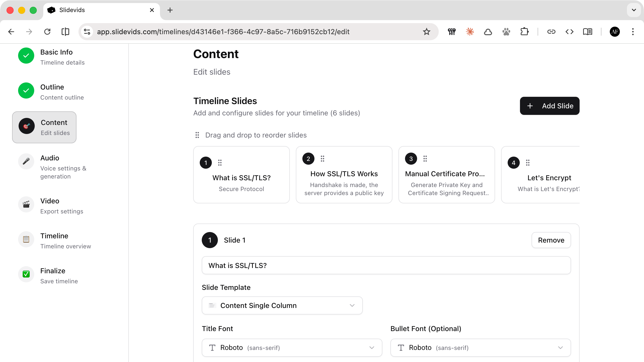Open the browser three-dot menu

[x=633, y=32]
